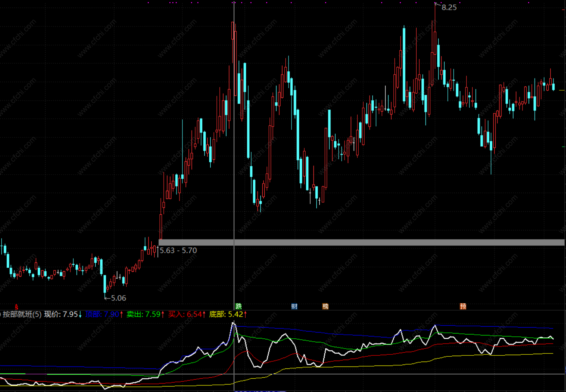Click the 5.63 - 5.70 gap label

pyautogui.click(x=178, y=251)
